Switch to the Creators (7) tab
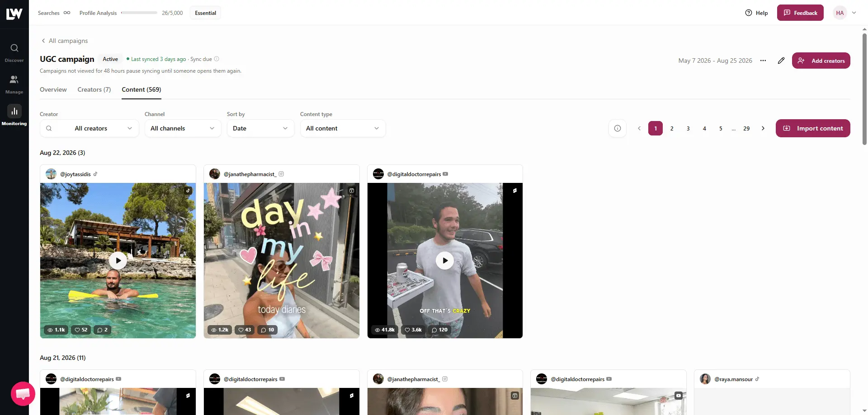 pos(94,89)
